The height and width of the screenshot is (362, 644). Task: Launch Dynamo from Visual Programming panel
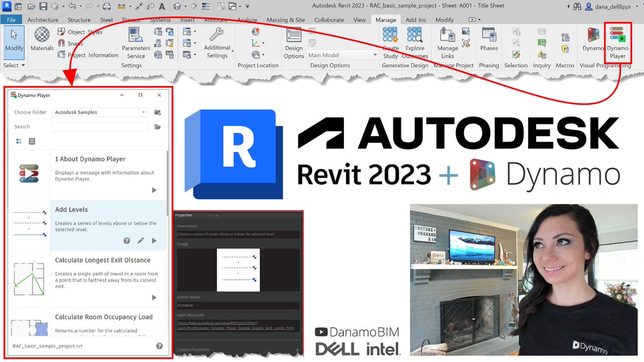click(593, 40)
